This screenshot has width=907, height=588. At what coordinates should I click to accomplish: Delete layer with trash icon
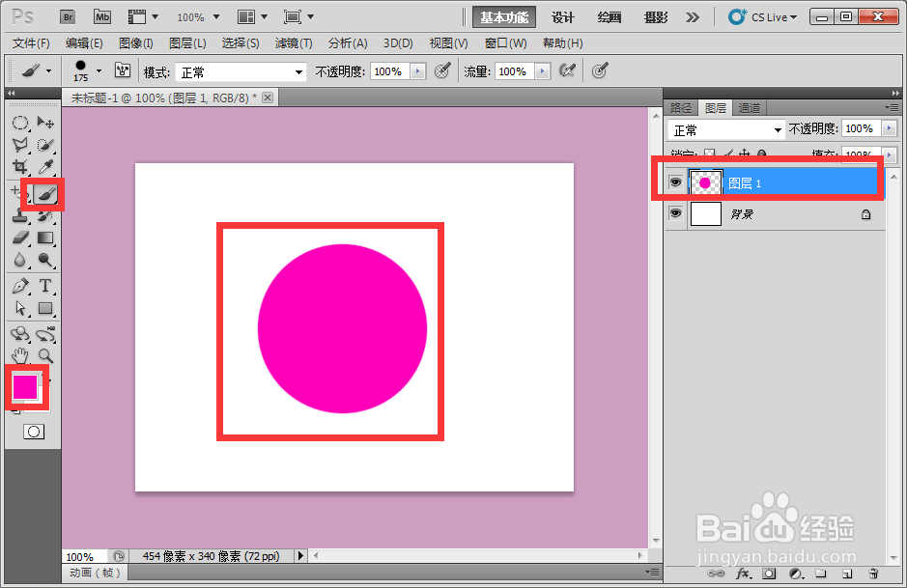[873, 574]
